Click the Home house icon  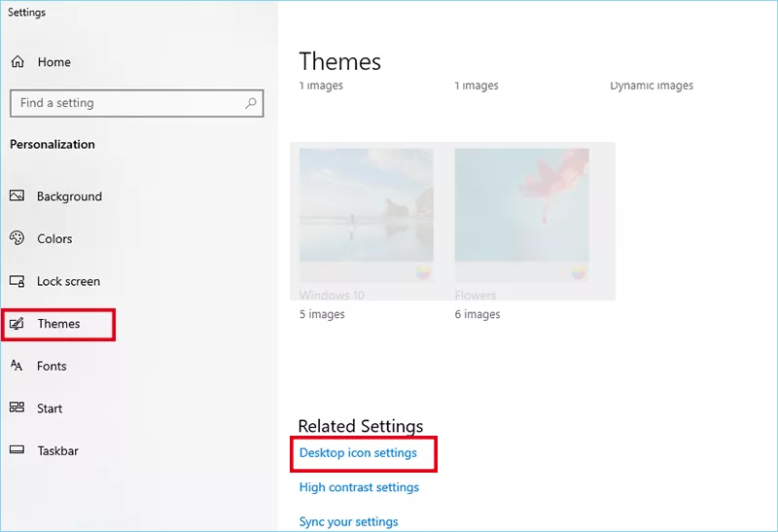[x=17, y=62]
